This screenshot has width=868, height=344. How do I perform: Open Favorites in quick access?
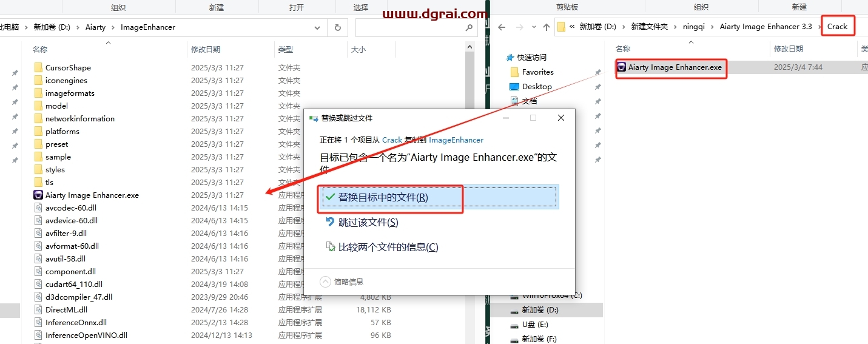(538, 72)
